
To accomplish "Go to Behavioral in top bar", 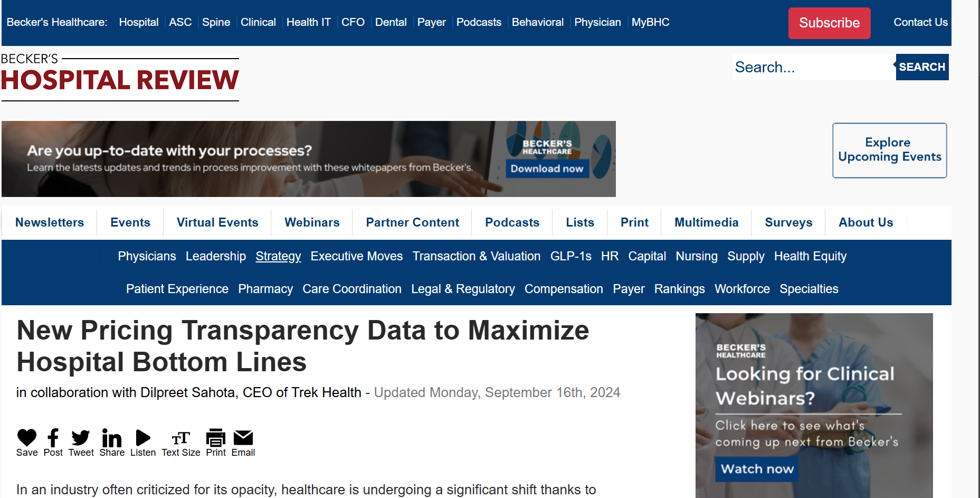I will [x=538, y=22].
